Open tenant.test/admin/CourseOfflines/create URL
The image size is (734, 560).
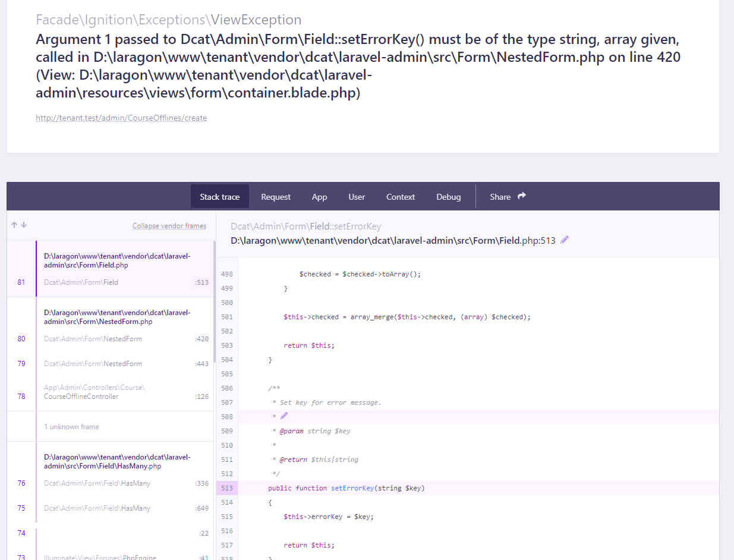tap(121, 118)
